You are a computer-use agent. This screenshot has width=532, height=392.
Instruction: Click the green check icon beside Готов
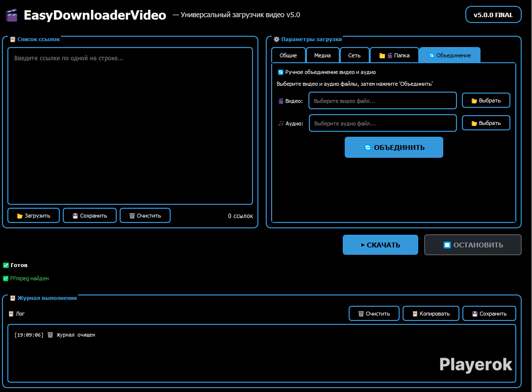point(6,265)
